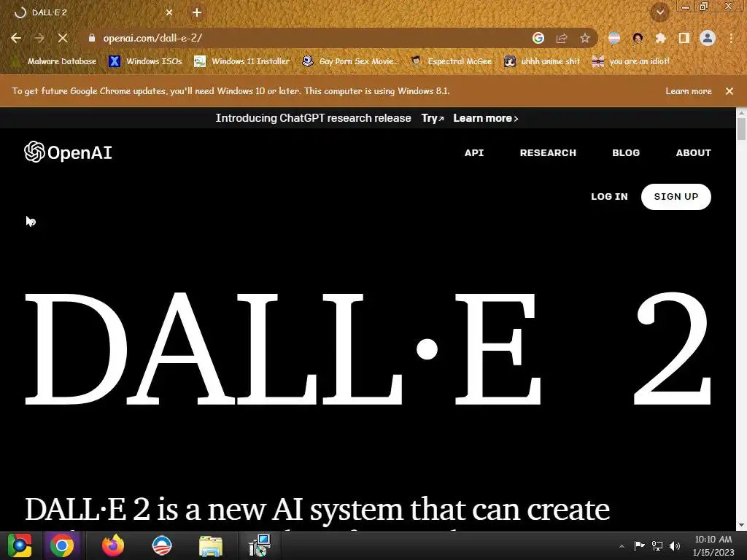747x560 pixels.
Task: Open the Start button on taskbar
Action: click(x=20, y=545)
